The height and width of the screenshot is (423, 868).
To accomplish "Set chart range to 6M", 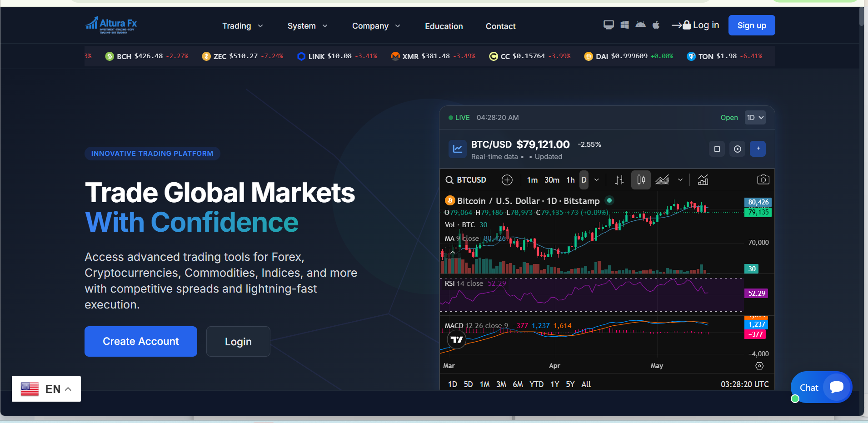I will click(518, 384).
